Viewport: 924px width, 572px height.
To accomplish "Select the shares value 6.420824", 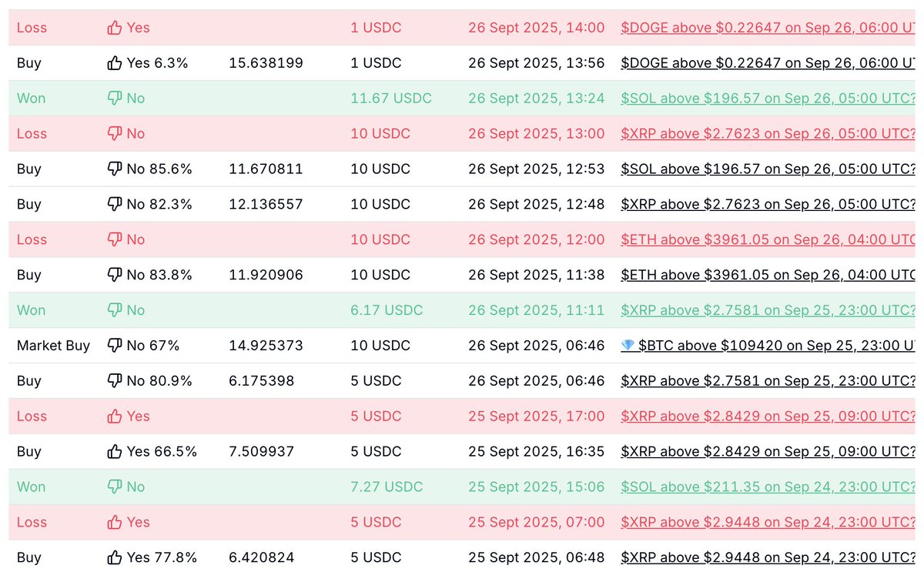I will 262,558.
